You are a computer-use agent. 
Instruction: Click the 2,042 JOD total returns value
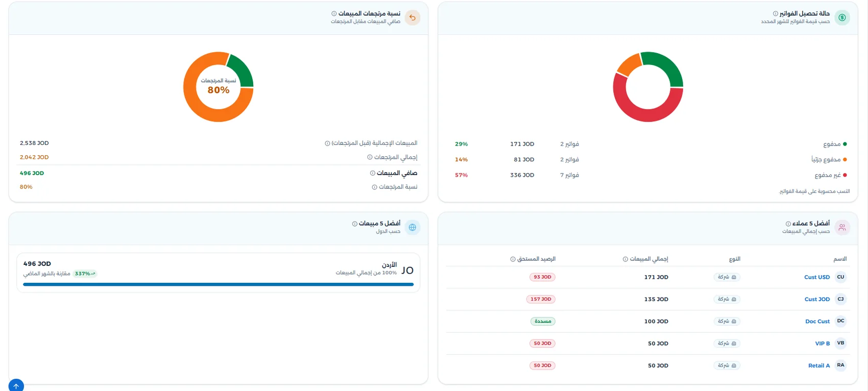34,157
